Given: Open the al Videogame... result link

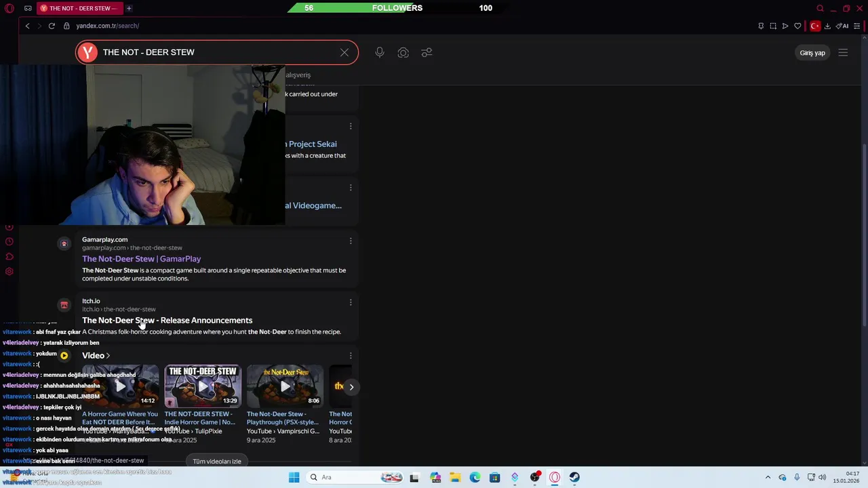Looking at the screenshot, I should click(313, 205).
